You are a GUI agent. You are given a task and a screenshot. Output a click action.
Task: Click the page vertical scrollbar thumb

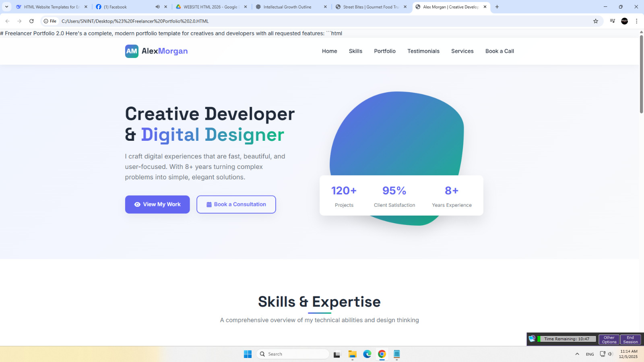(x=641, y=74)
